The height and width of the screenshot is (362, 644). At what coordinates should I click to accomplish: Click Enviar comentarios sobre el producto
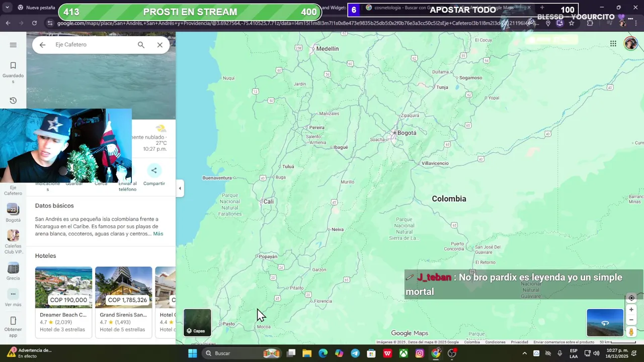point(563,342)
